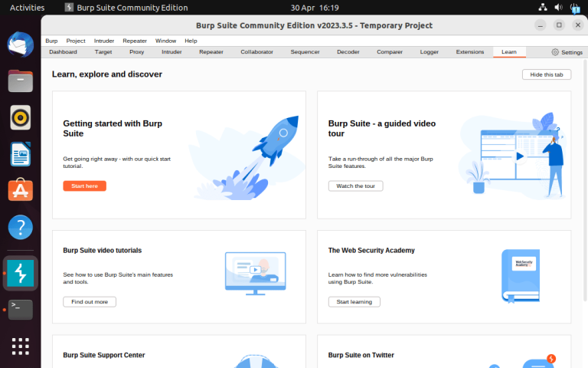
Task: Open Ubuntu Software store icon
Action: [x=20, y=190]
